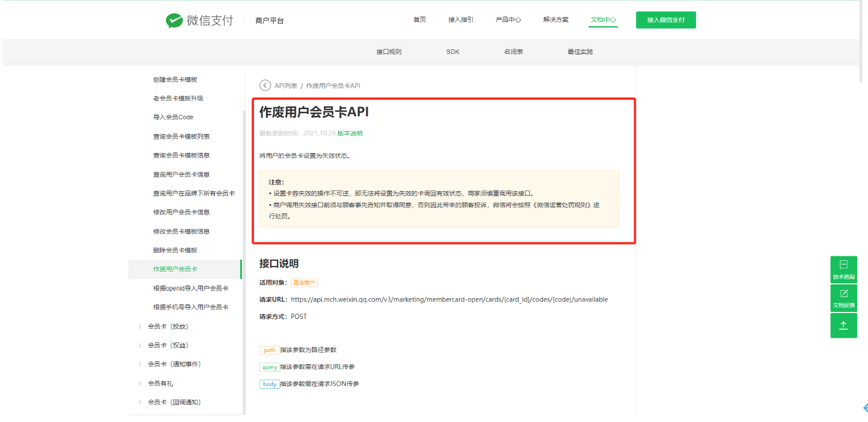Click 商户平台 text in header
The height and width of the screenshot is (422, 868).
pyautogui.click(x=269, y=21)
